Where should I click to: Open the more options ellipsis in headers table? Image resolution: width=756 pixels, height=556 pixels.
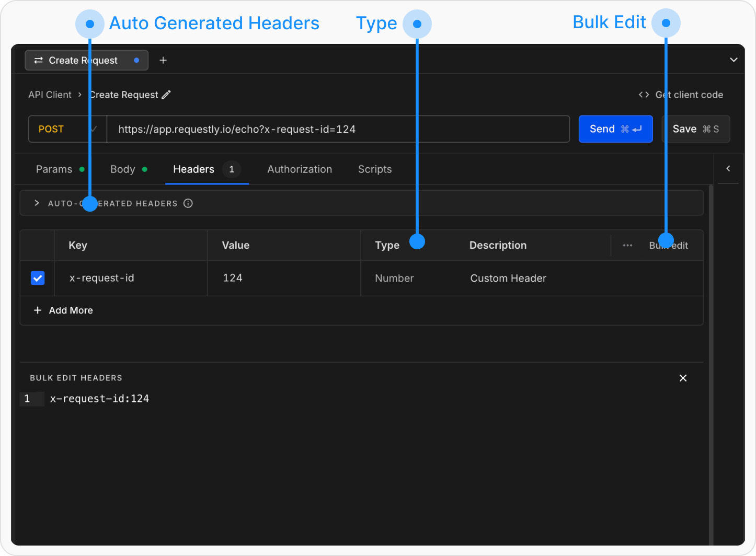coord(627,245)
